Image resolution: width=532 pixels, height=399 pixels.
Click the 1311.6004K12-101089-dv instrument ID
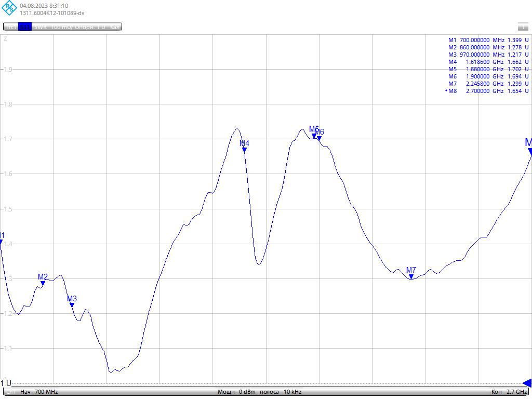(x=52, y=13)
